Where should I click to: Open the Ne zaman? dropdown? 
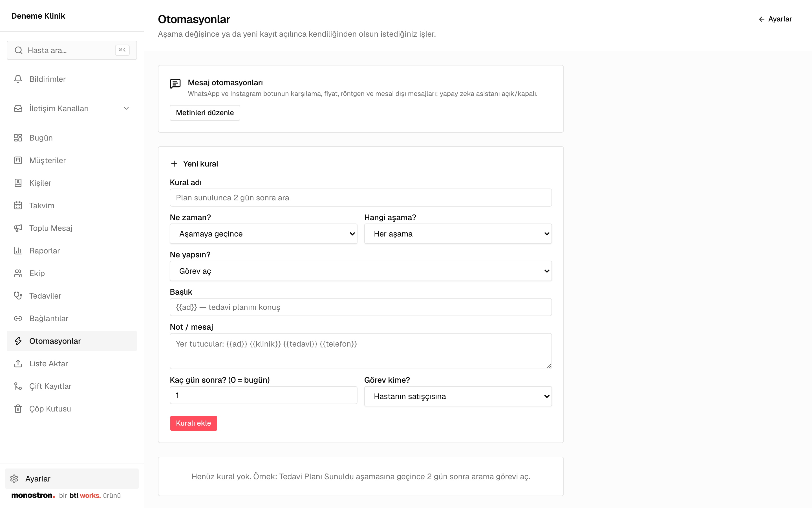263,234
